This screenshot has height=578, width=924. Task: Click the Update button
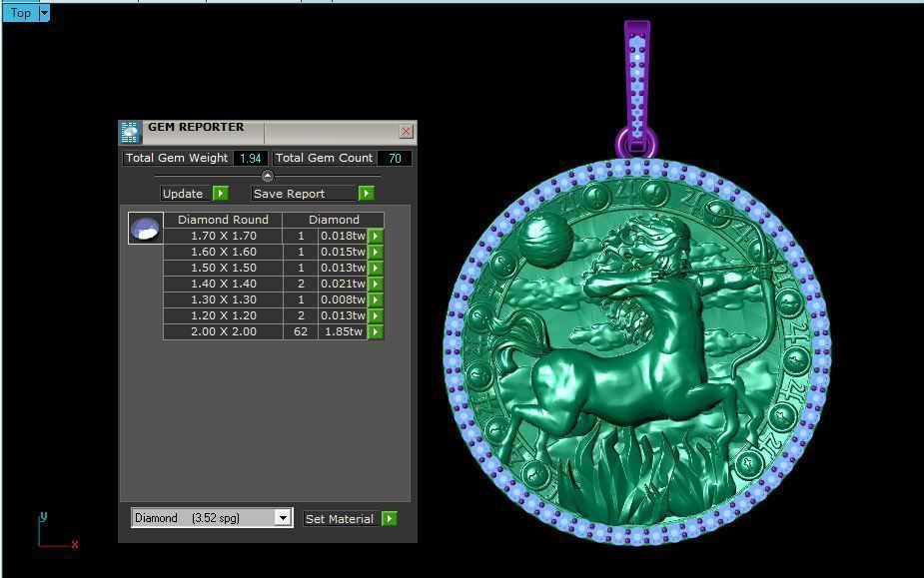186,194
